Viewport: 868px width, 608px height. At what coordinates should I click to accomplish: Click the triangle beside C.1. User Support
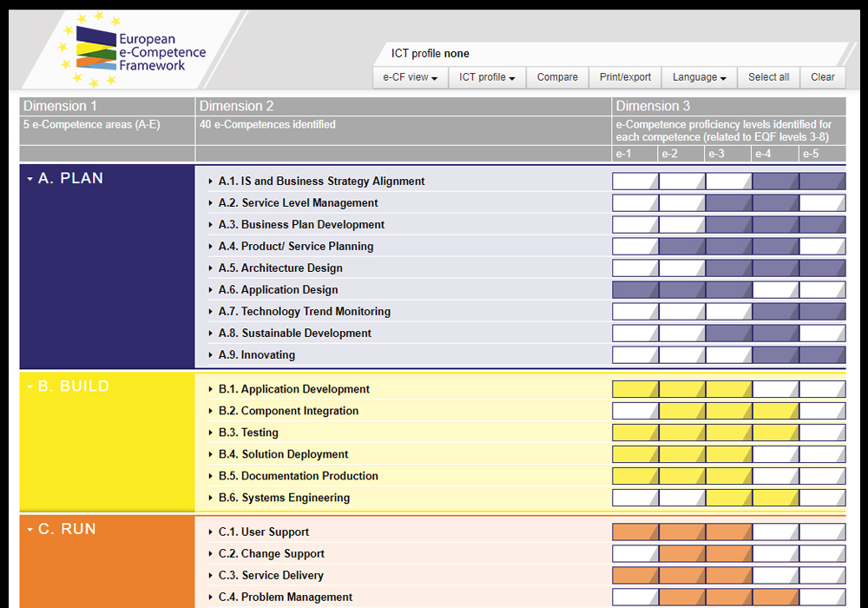coord(210,532)
